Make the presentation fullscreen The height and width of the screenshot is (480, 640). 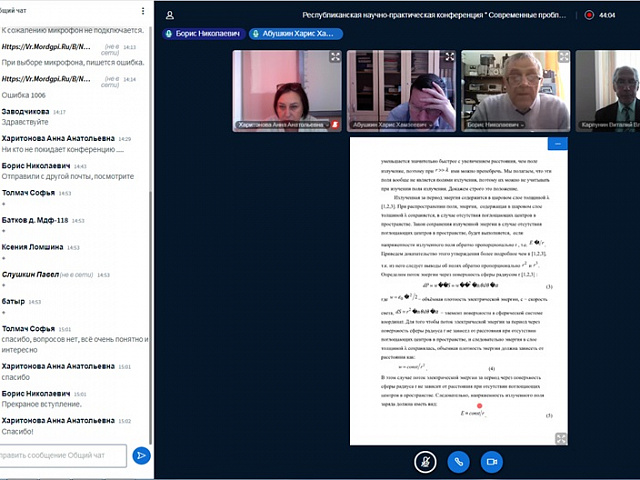(x=561, y=438)
